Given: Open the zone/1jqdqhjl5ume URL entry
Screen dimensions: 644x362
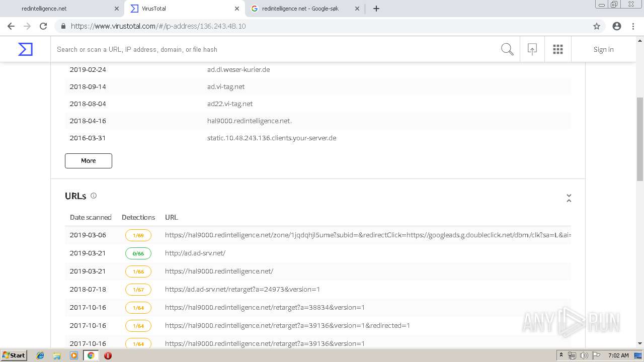Looking at the screenshot, I should (368, 235).
